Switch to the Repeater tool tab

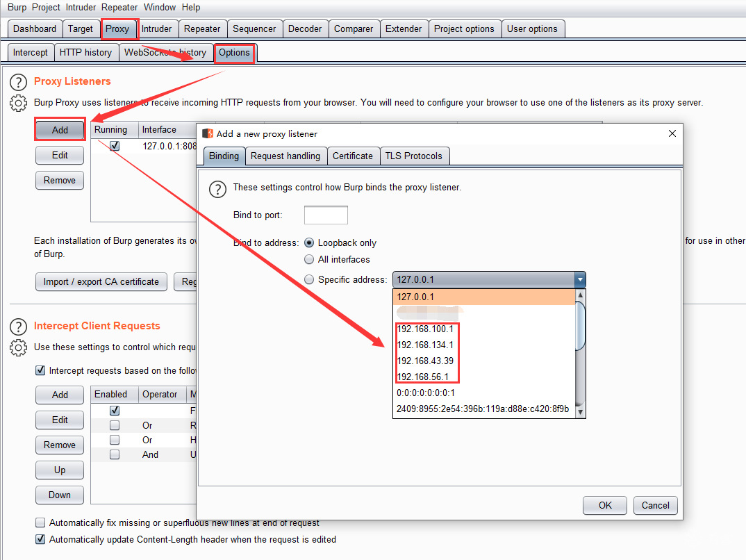[202, 28]
